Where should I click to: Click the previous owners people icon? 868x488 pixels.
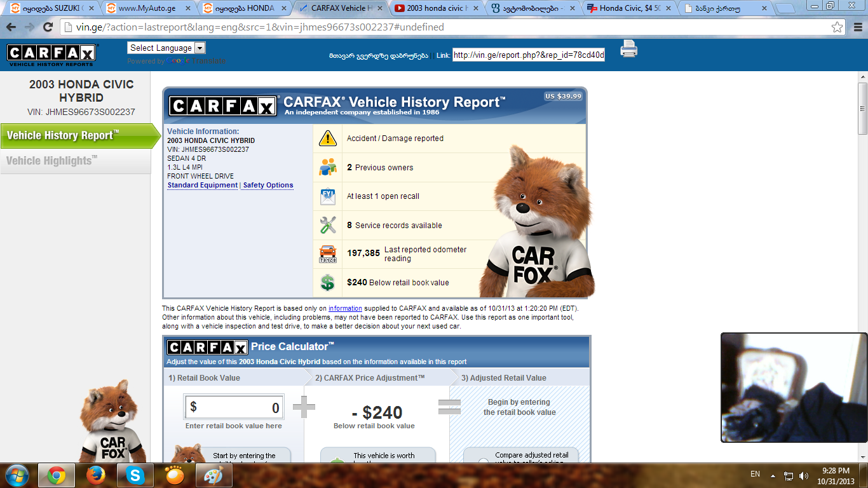pos(327,167)
